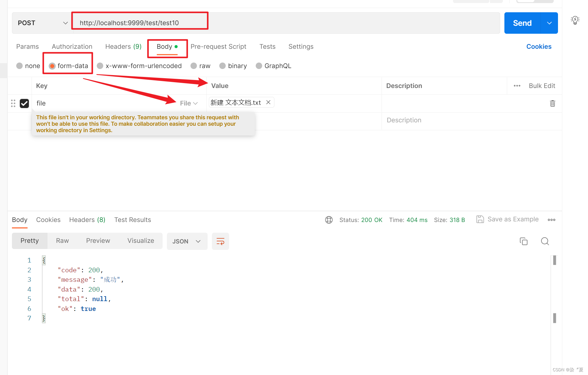The image size is (588, 375).
Task: Uncheck the file key row checkbox
Action: (24, 103)
